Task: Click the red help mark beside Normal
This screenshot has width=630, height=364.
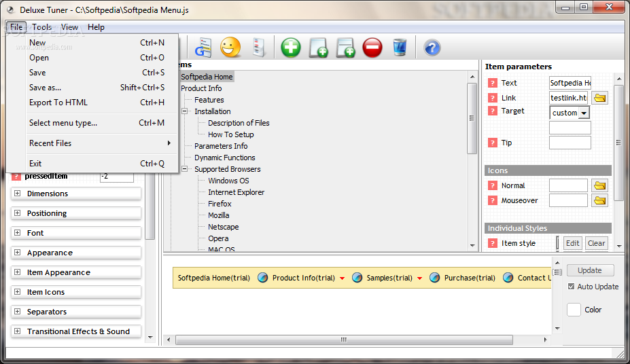Action: tap(493, 185)
